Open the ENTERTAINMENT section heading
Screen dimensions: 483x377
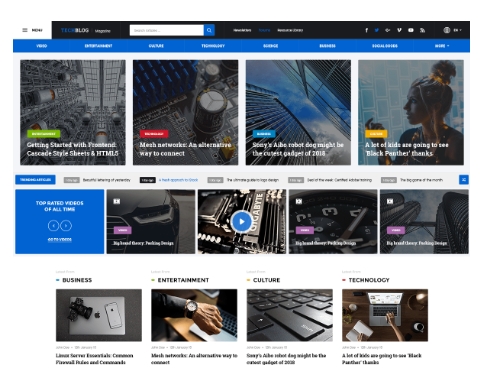[183, 280]
